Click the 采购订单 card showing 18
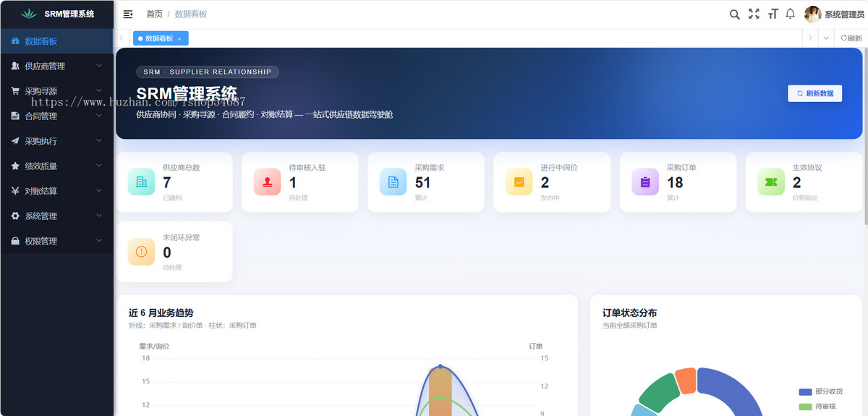 [678, 182]
